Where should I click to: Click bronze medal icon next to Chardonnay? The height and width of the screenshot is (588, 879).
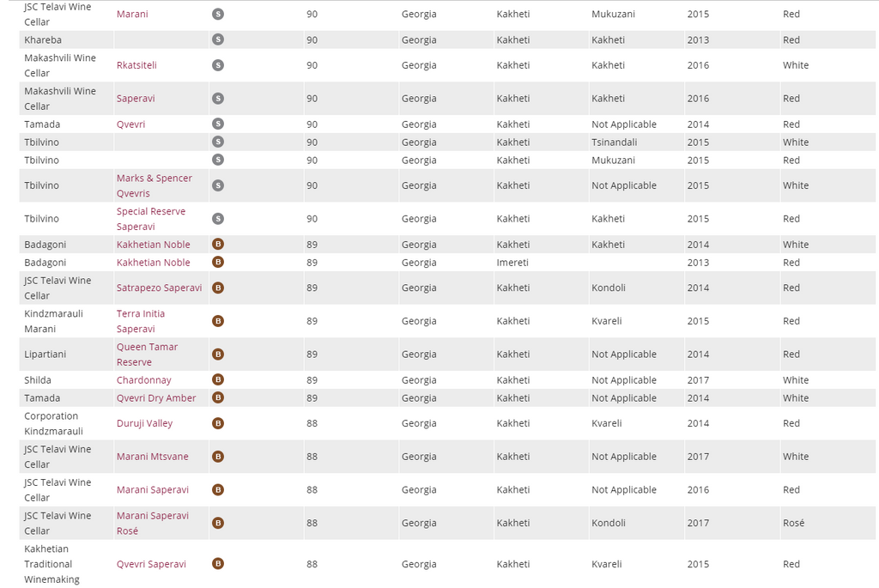pyautogui.click(x=218, y=380)
